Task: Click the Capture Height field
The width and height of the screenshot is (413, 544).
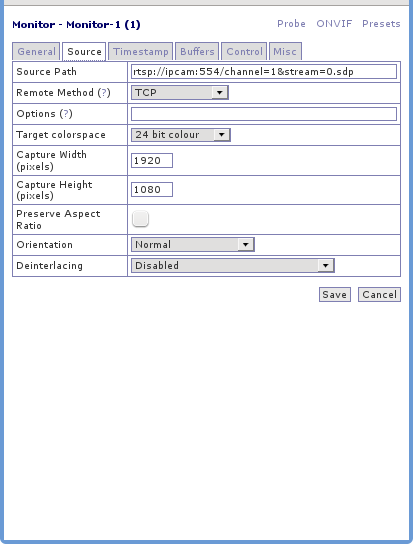Action: click(x=152, y=189)
